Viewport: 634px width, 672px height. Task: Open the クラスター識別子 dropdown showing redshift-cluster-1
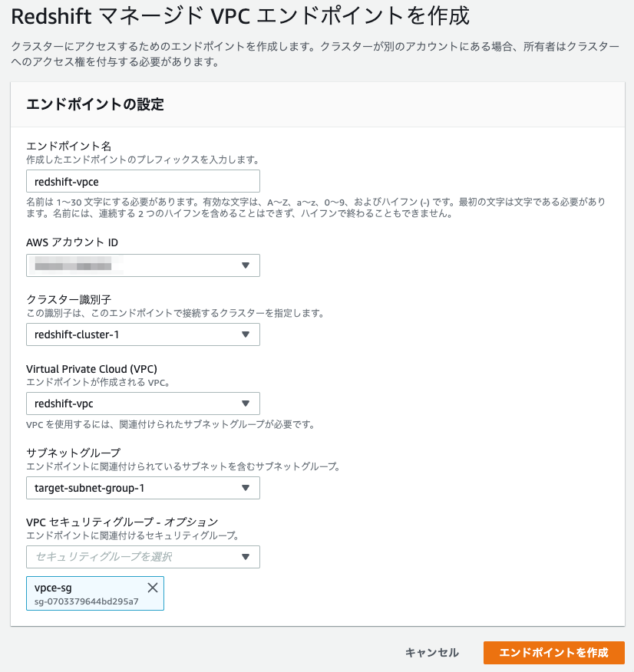point(143,334)
